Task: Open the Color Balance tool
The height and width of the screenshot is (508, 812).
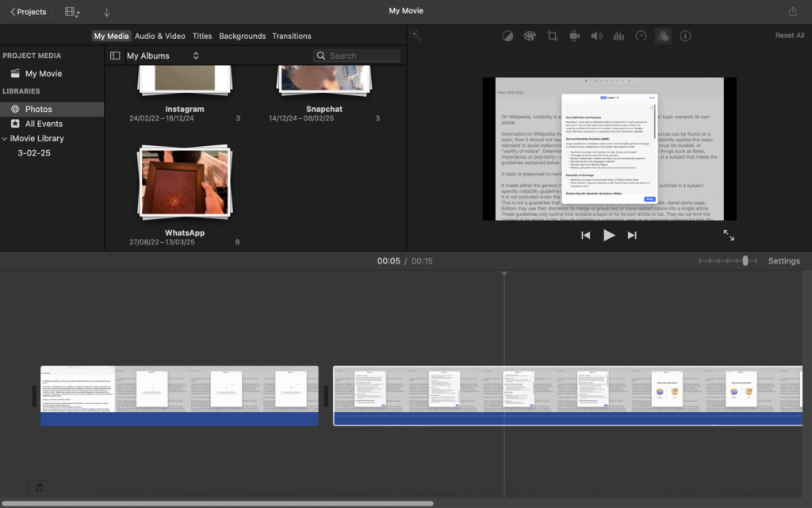Action: click(x=508, y=36)
